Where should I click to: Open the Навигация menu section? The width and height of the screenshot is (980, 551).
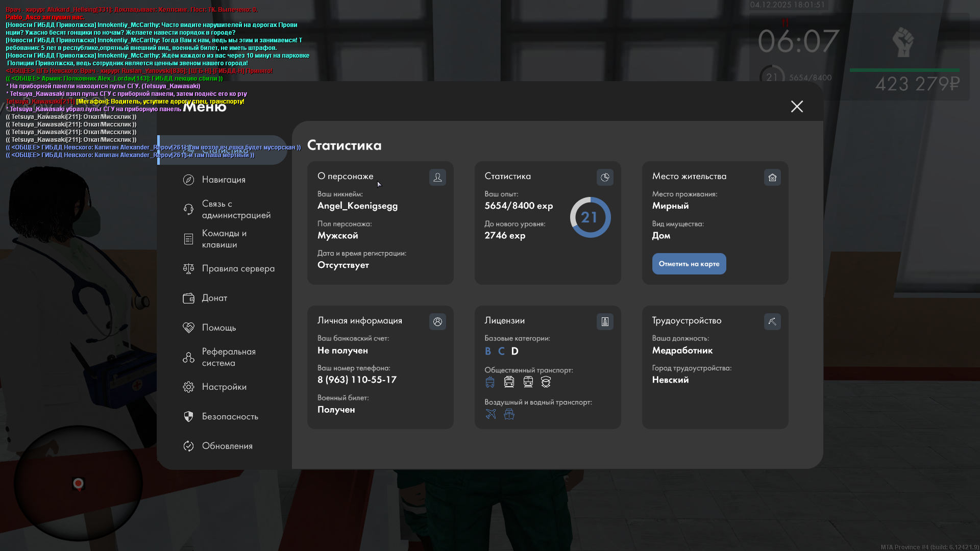224,180
